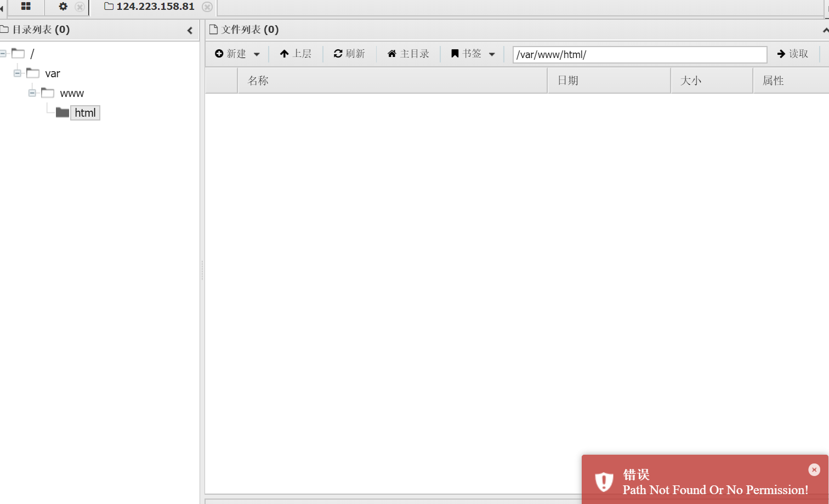Screen dimensions: 829x504
Task: Select the root / folder
Action: pyautogui.click(x=32, y=54)
